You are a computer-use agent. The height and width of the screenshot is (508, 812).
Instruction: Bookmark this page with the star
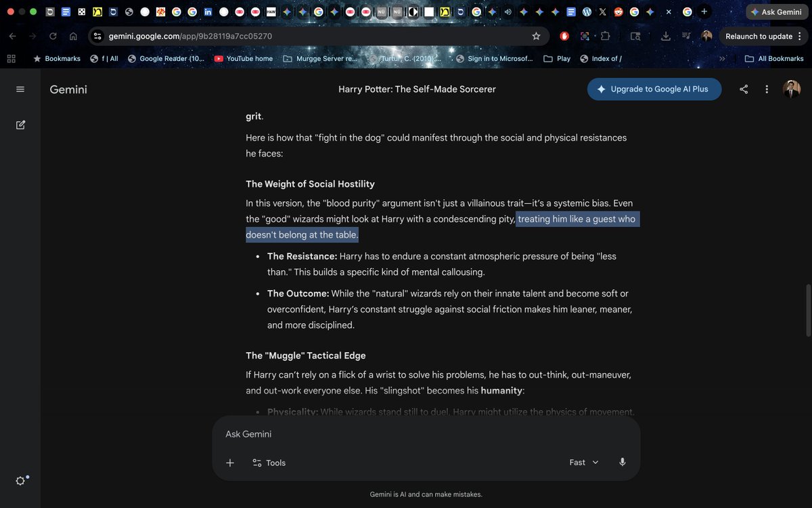[x=536, y=36]
